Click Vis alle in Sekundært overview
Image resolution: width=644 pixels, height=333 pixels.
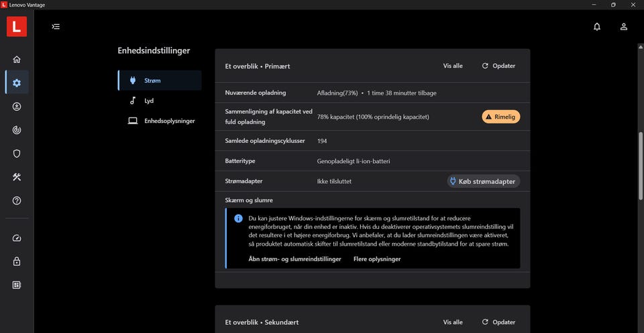(x=453, y=322)
